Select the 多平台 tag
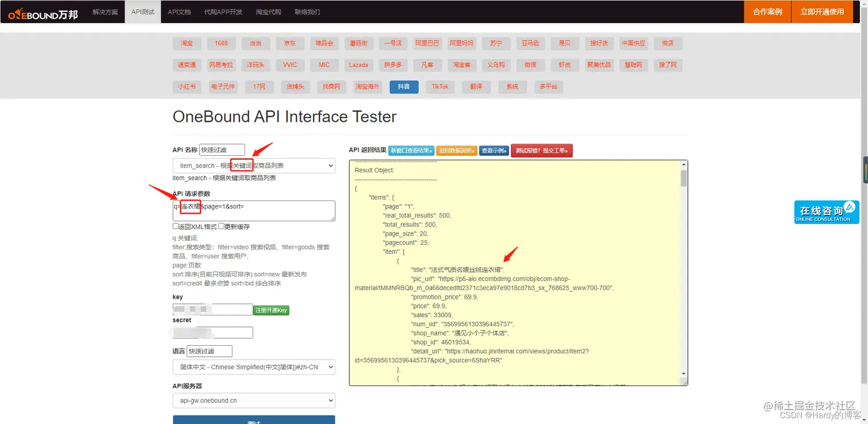Image resolution: width=868 pixels, height=424 pixels. coord(548,87)
